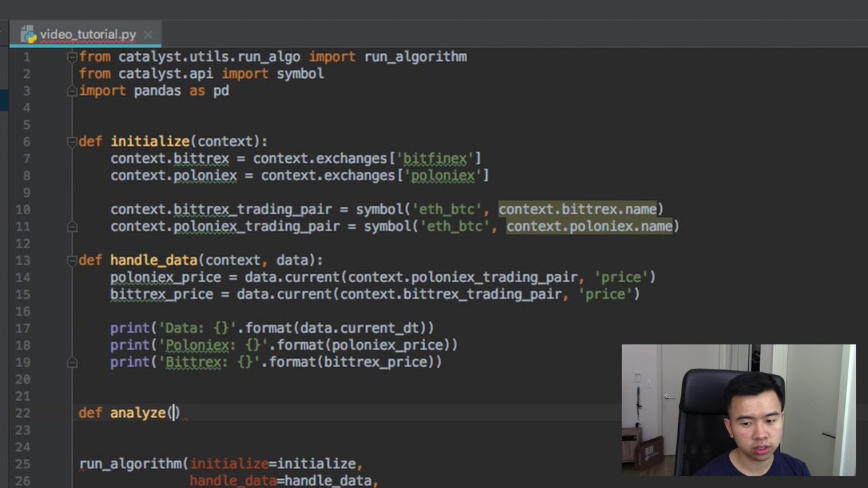Click 'pd' alias on line 3
The width and height of the screenshot is (868, 488).
(x=221, y=91)
